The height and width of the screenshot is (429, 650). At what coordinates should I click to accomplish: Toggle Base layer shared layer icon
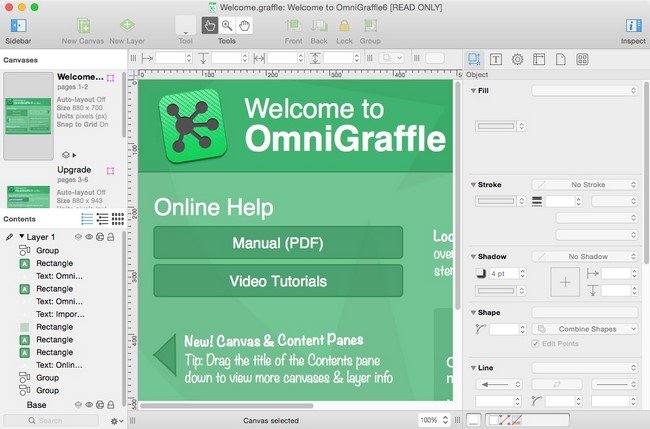click(x=78, y=405)
